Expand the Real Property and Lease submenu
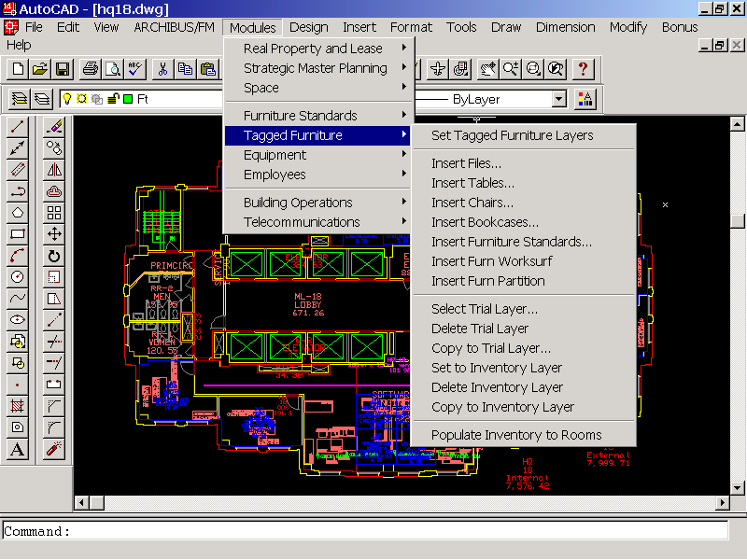 317,49
